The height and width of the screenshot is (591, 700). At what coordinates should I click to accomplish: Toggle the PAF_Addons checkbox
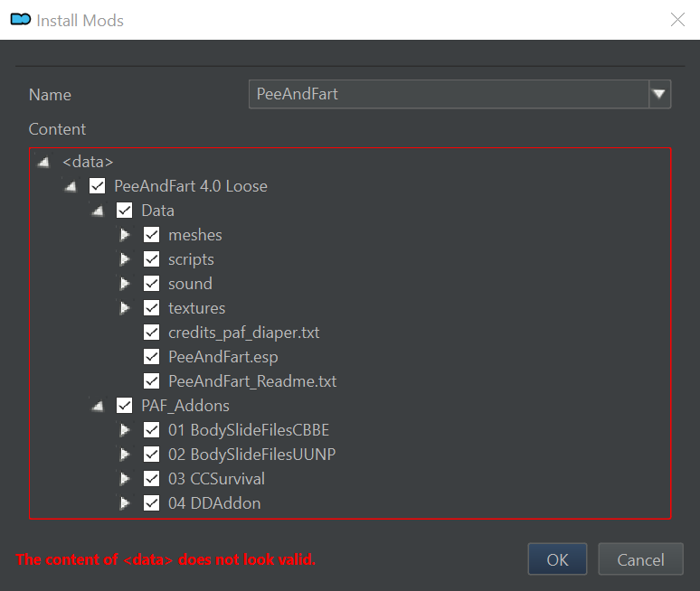124,406
